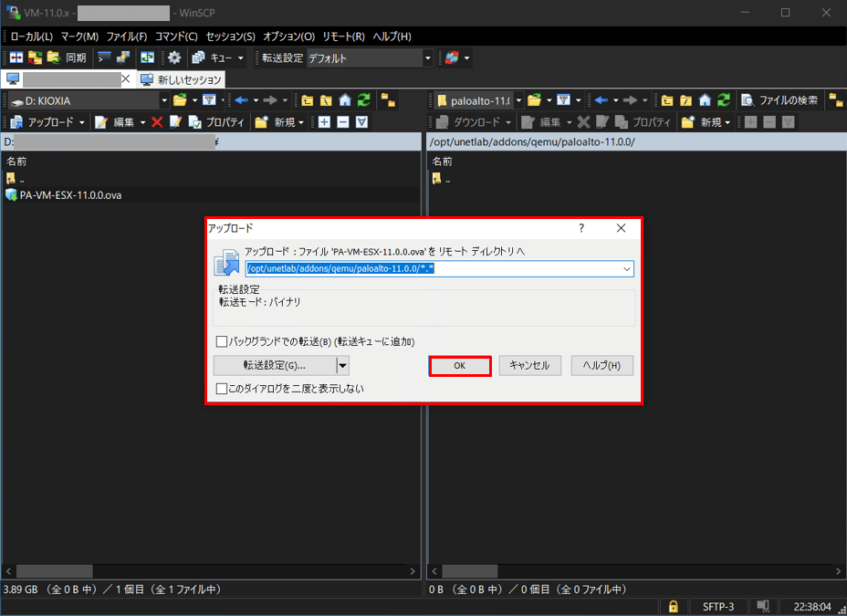This screenshot has width=847, height=616.
Task: Enable バックグランドでの転送 checkbox
Action: (222, 341)
